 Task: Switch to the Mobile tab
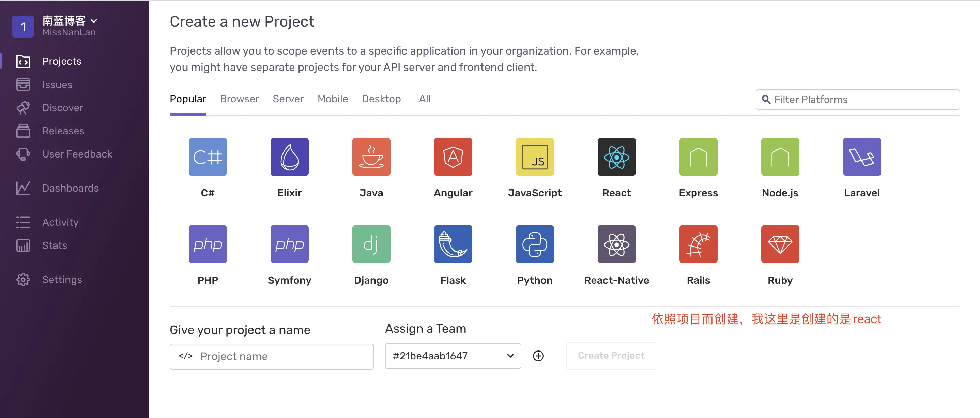pos(333,99)
